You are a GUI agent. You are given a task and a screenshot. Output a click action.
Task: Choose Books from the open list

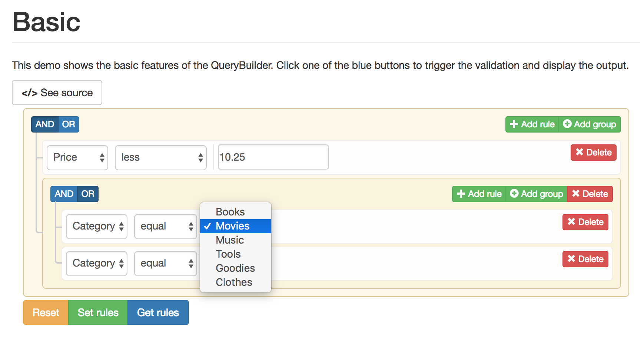pos(230,212)
